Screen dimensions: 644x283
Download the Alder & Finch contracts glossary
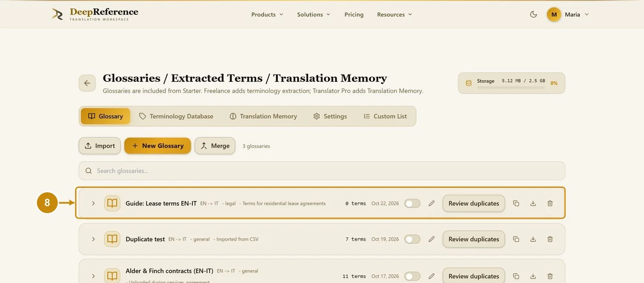pos(533,276)
